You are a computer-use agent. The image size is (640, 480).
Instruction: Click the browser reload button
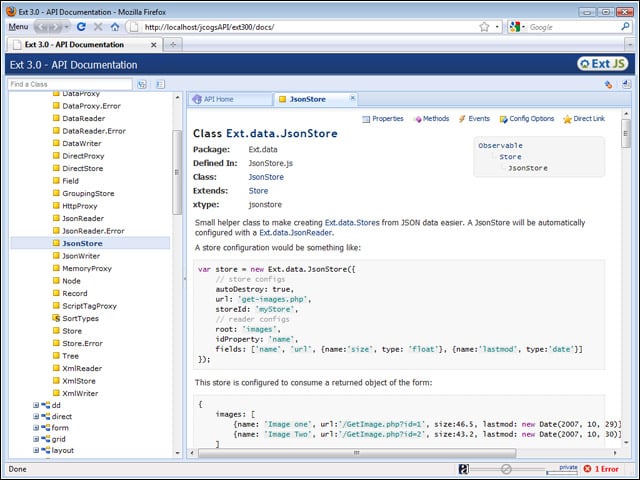[82, 27]
